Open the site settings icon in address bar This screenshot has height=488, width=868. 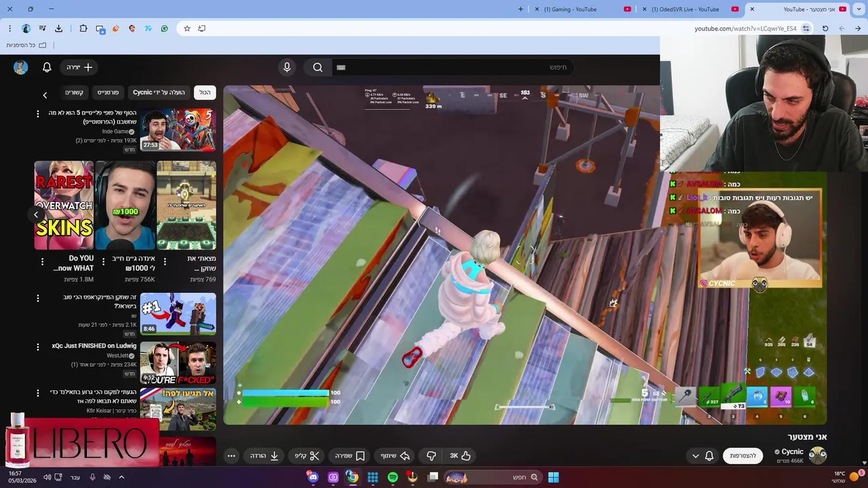806,28
